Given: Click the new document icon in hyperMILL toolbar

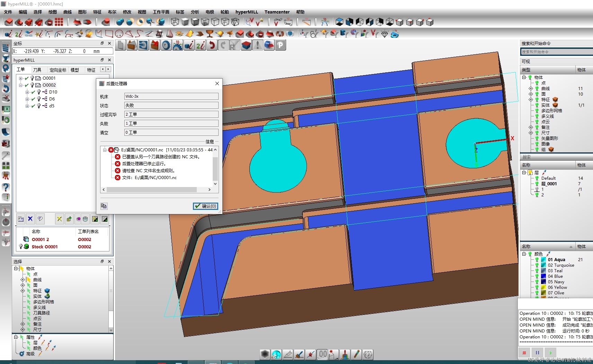Looking at the screenshot, I should [121, 45].
